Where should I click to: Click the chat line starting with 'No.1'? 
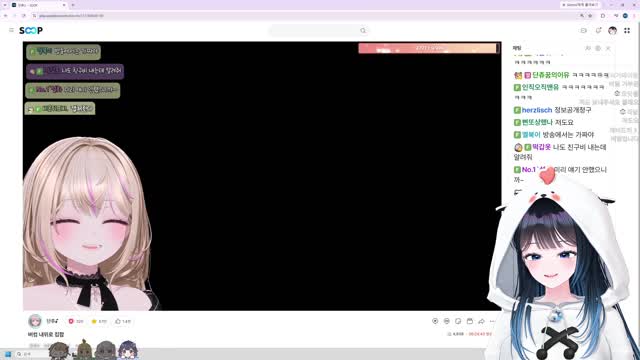click(560, 174)
